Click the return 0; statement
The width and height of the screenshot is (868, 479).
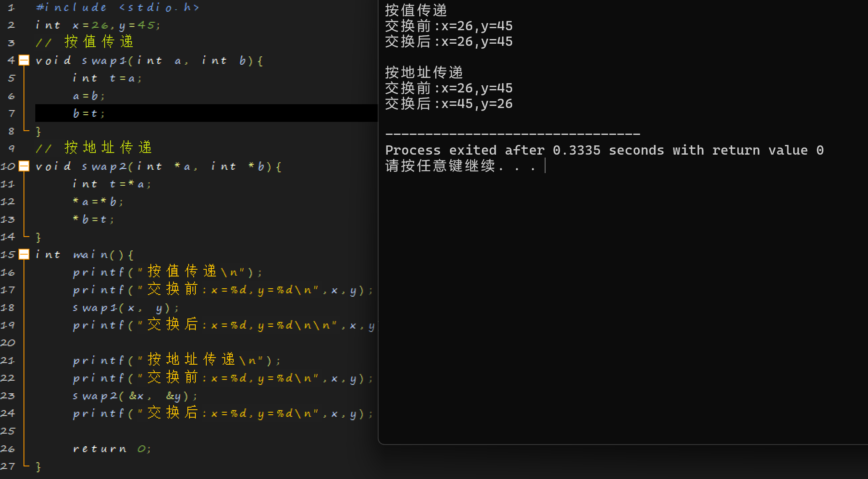[111, 449]
